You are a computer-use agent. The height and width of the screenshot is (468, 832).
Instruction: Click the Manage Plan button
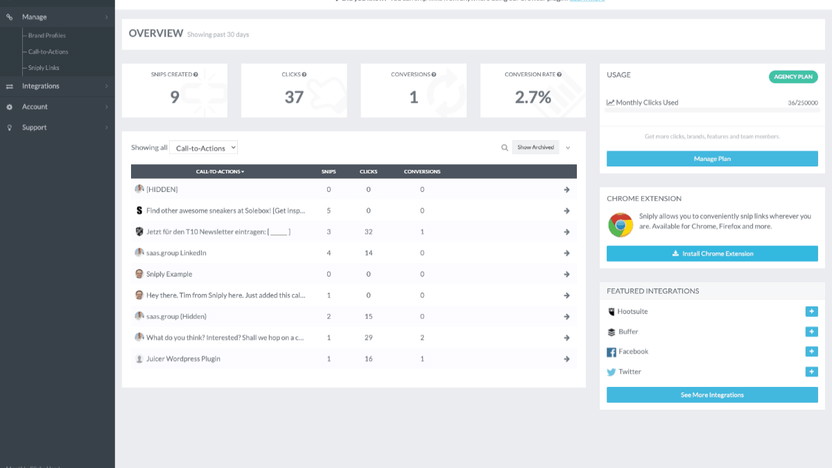pyautogui.click(x=712, y=159)
